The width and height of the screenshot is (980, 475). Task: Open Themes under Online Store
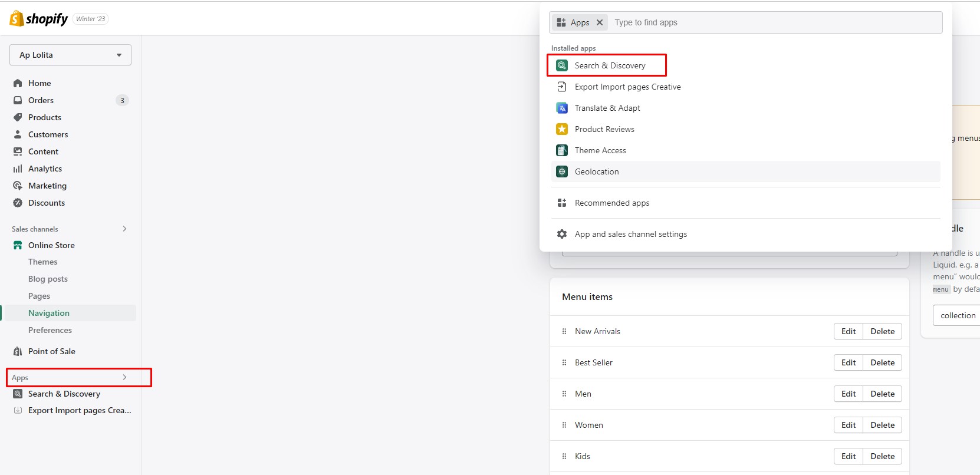coord(43,262)
